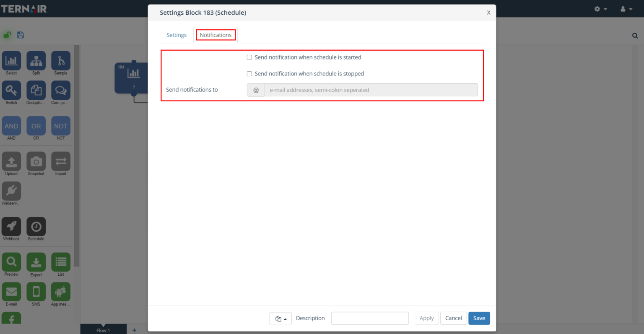The image size is (644, 334).
Task: Select the Select block icon
Action: pos(11,61)
